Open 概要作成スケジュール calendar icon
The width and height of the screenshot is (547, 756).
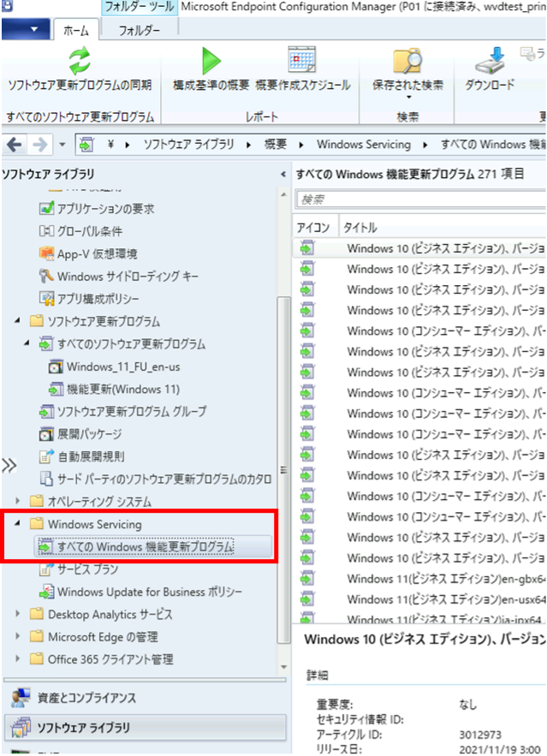tap(301, 59)
